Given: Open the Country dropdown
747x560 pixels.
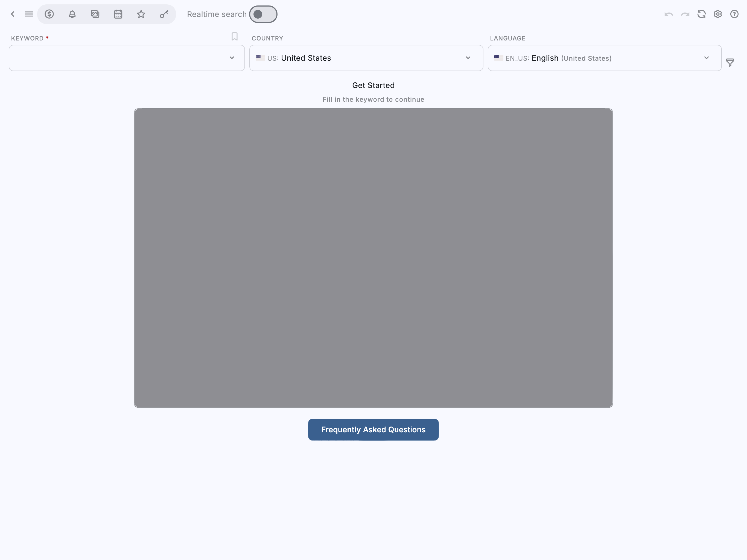Looking at the screenshot, I should click(366, 58).
